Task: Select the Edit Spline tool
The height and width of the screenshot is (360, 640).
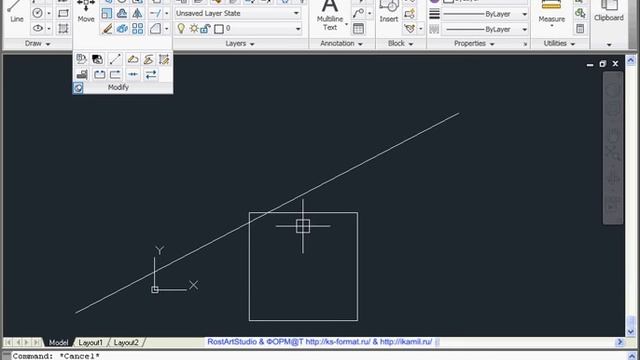Action: pos(148,59)
